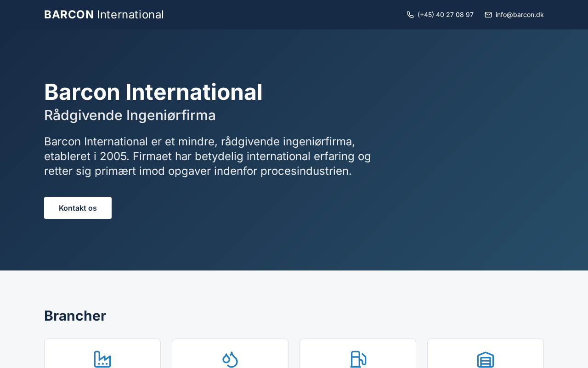Click the BARCON International logo

[104, 15]
